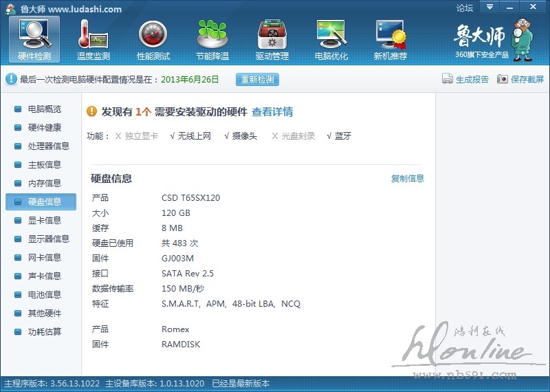Open the 温度监测 thermometer icon
The height and width of the screenshot is (392, 550).
pos(93,40)
